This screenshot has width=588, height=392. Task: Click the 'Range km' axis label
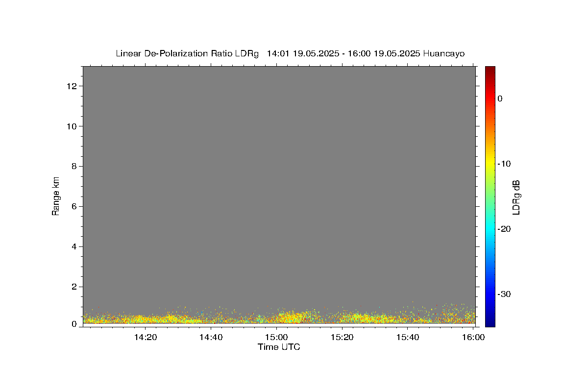56,196
